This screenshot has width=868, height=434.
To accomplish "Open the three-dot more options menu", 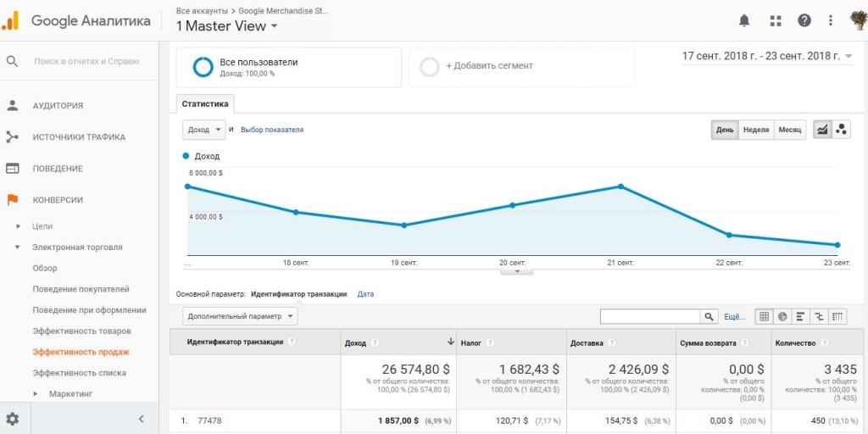I will click(x=831, y=20).
